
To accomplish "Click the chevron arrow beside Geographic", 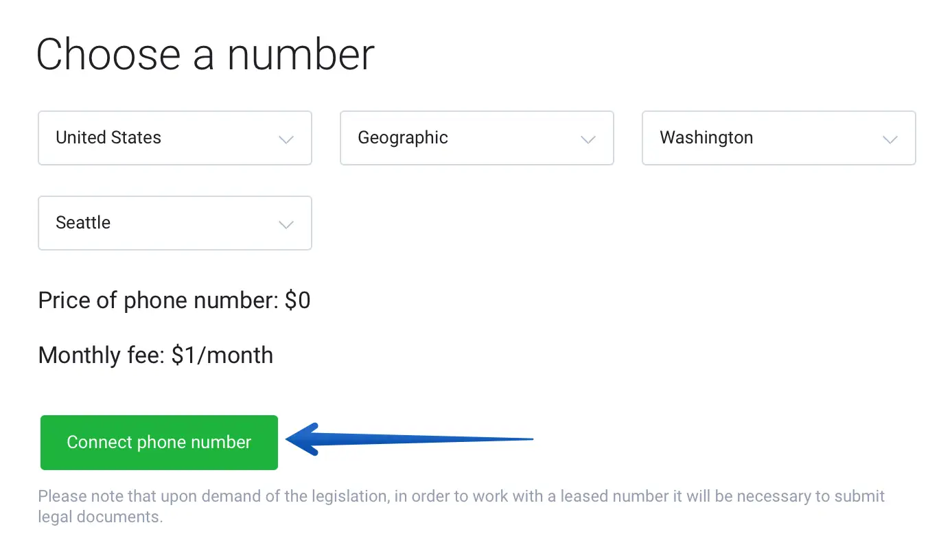I will 588,139.
